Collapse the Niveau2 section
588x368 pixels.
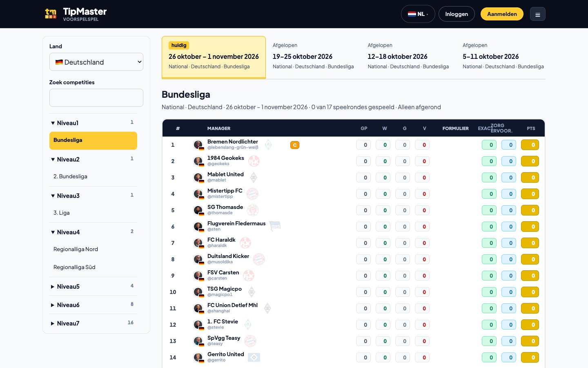coord(93,159)
